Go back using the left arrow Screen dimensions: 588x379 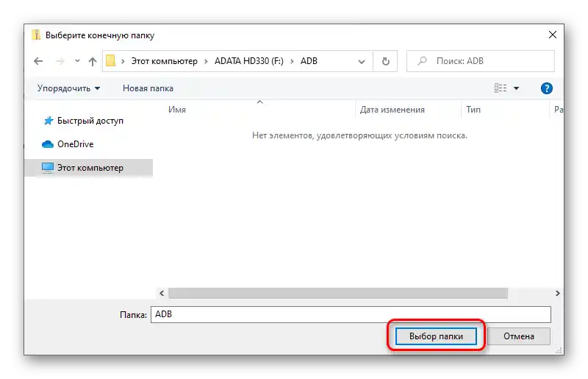pos(38,61)
